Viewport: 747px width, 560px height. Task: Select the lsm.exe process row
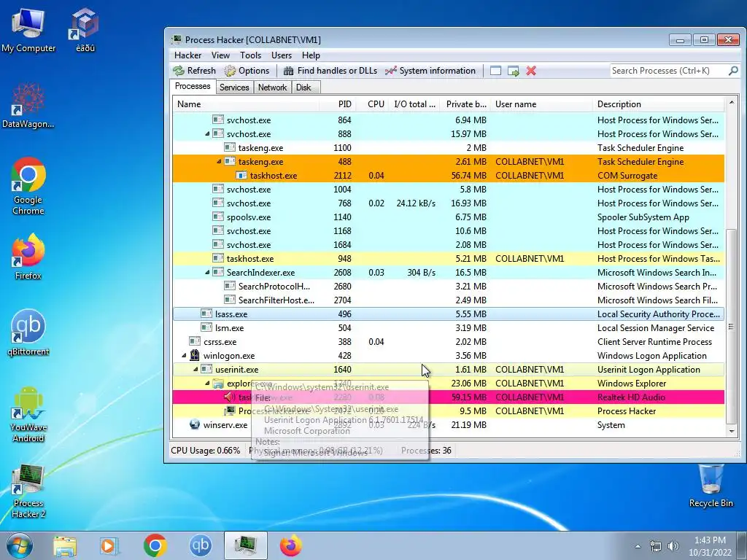449,328
